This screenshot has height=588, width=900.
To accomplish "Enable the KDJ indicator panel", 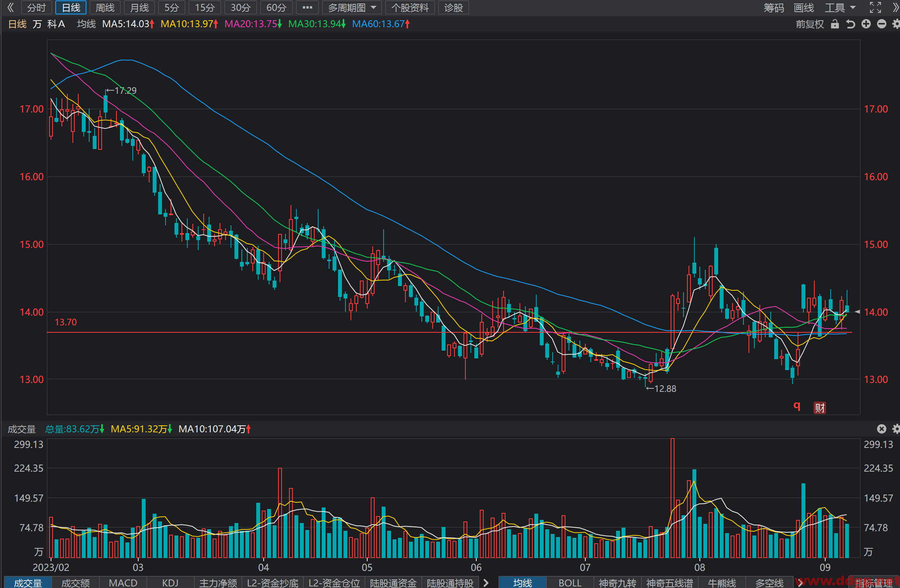I will coord(170,583).
